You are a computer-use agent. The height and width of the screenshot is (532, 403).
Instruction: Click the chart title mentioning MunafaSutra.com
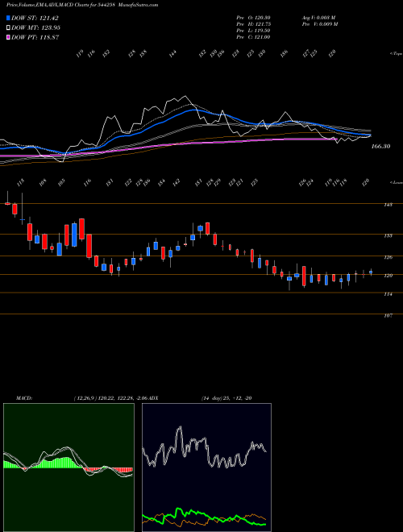[x=82, y=5]
